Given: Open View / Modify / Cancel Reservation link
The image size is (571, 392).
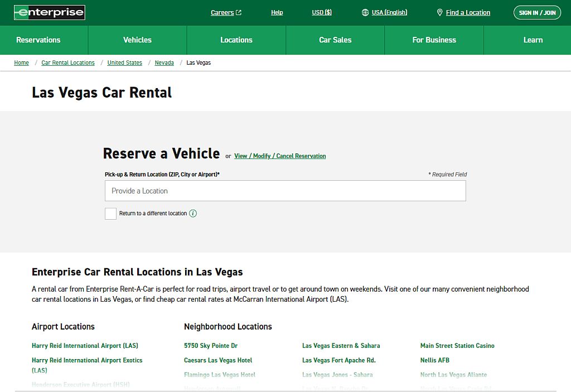Looking at the screenshot, I should tap(280, 156).
